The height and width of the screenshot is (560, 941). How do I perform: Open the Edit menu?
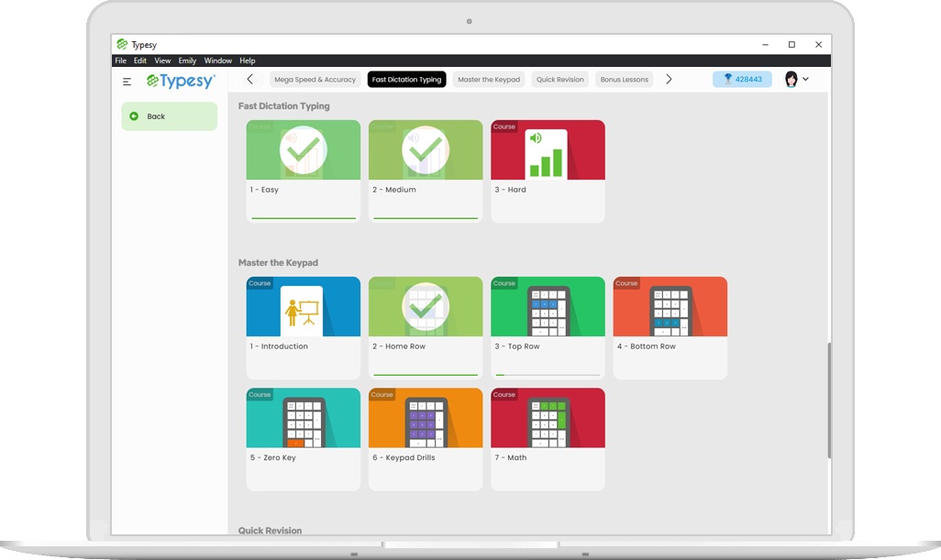point(140,60)
